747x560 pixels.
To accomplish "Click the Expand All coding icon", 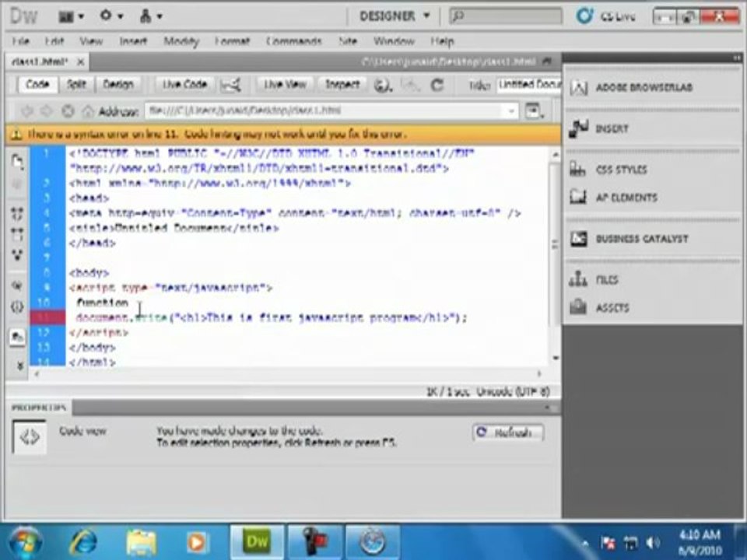I will point(17,255).
